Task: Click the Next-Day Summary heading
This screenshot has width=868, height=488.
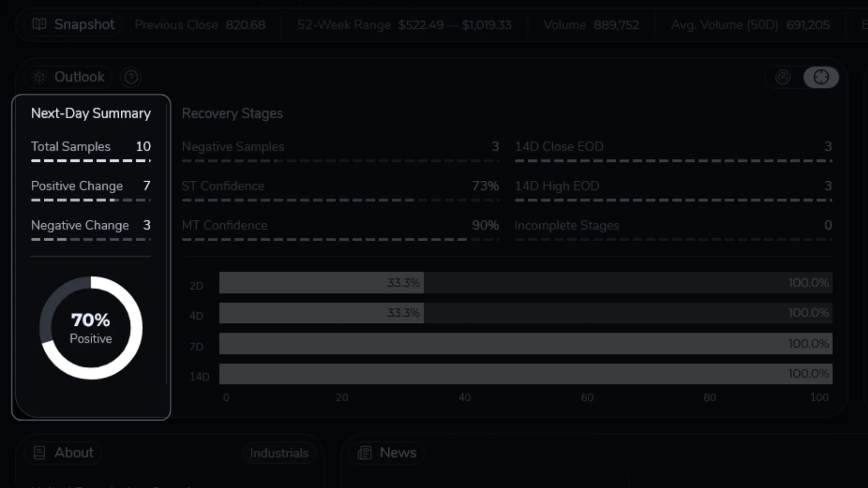Action: pos(91,113)
